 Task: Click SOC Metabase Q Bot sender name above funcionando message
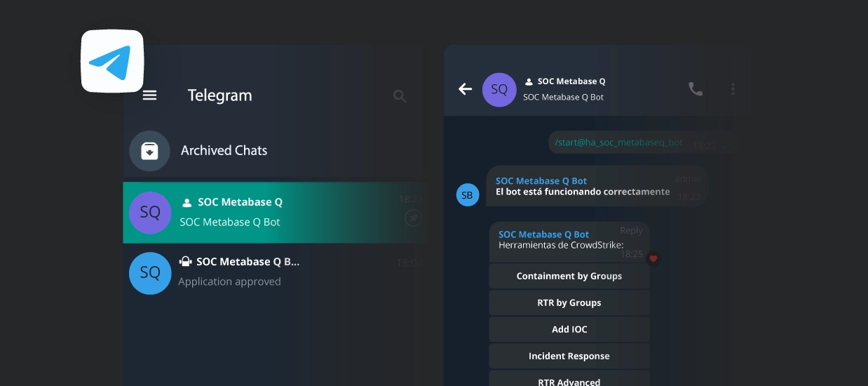pos(541,181)
